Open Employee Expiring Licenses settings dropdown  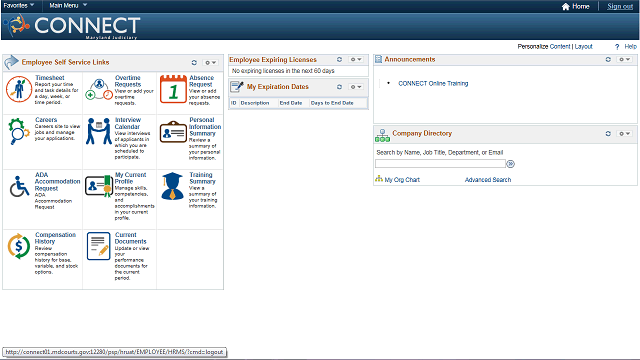coord(356,60)
